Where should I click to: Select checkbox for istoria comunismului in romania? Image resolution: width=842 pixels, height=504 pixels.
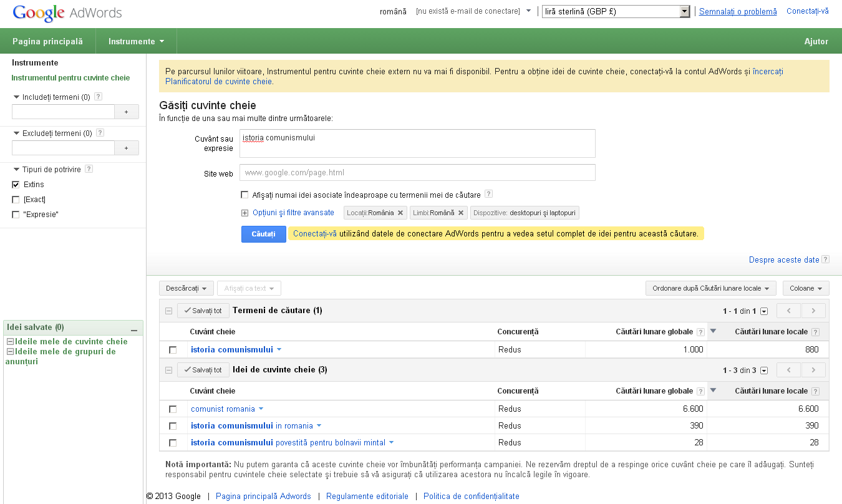(173, 426)
